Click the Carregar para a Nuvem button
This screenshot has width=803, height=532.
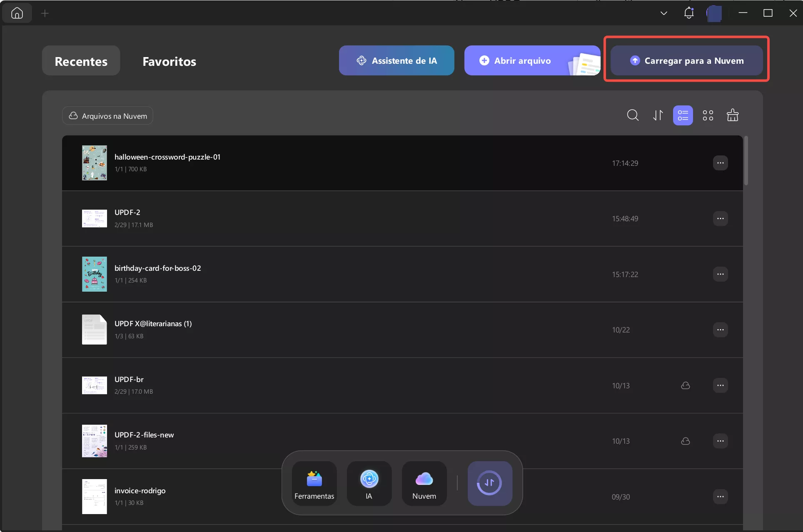(x=686, y=60)
